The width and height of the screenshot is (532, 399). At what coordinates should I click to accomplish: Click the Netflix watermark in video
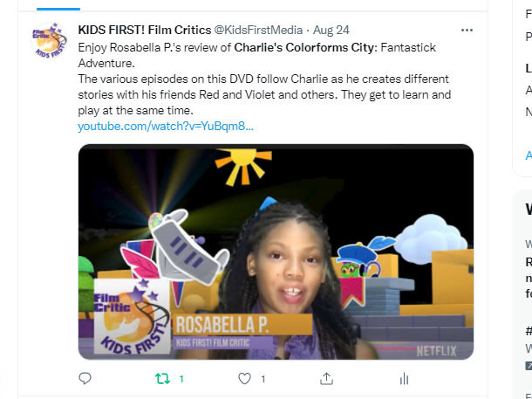pos(436,351)
